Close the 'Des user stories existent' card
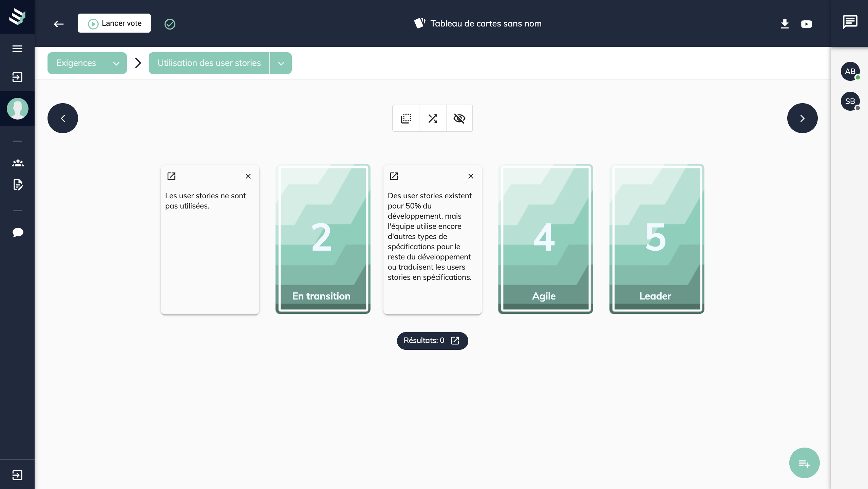Viewport: 868px width, 489px height. 471,176
